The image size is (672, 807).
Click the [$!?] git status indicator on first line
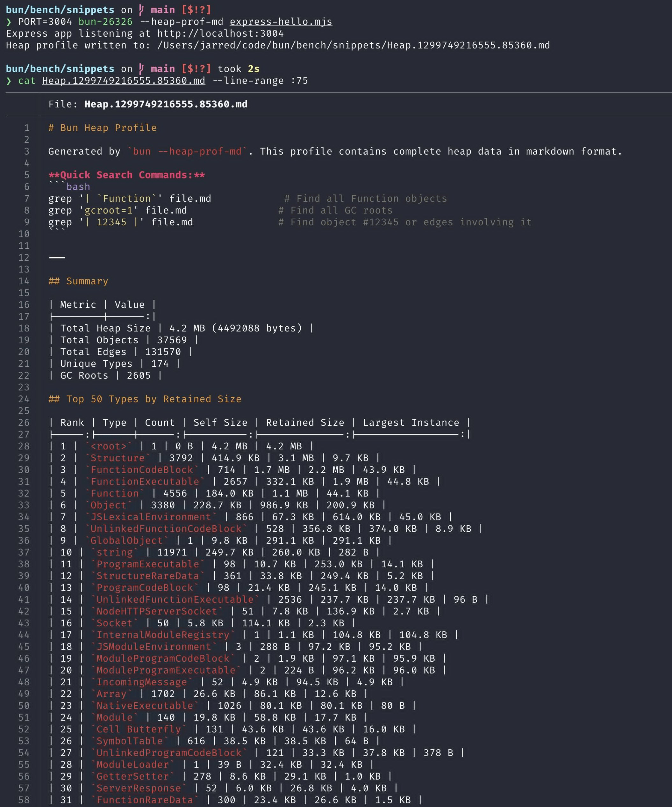click(x=196, y=10)
